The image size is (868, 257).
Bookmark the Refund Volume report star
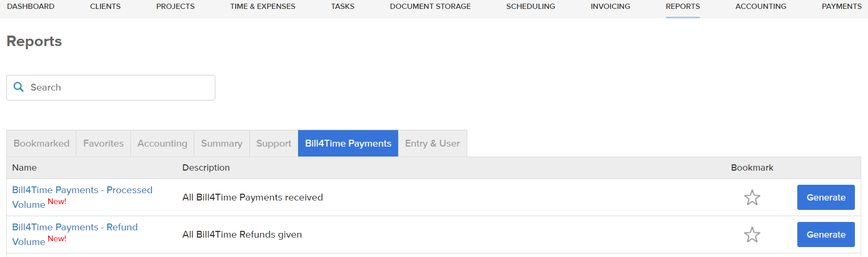tap(752, 234)
